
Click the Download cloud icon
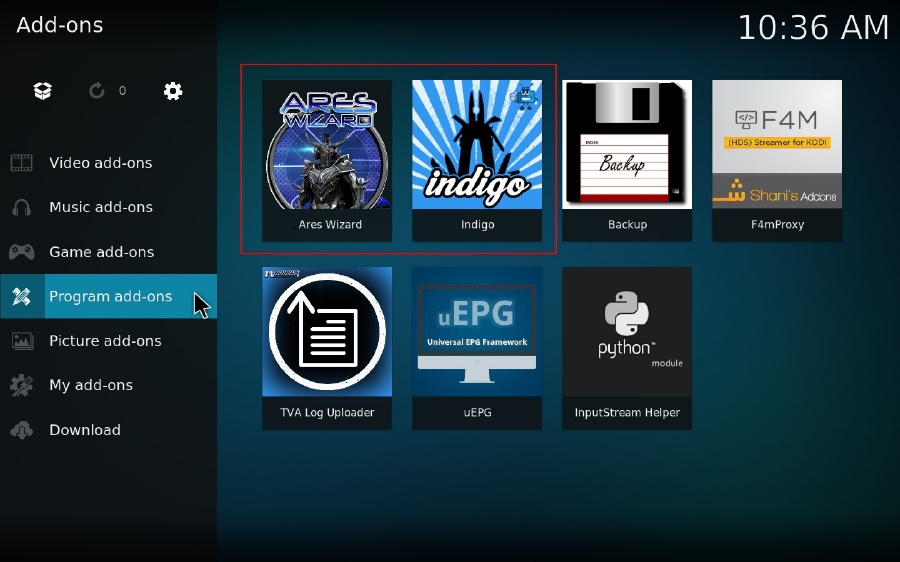22,429
